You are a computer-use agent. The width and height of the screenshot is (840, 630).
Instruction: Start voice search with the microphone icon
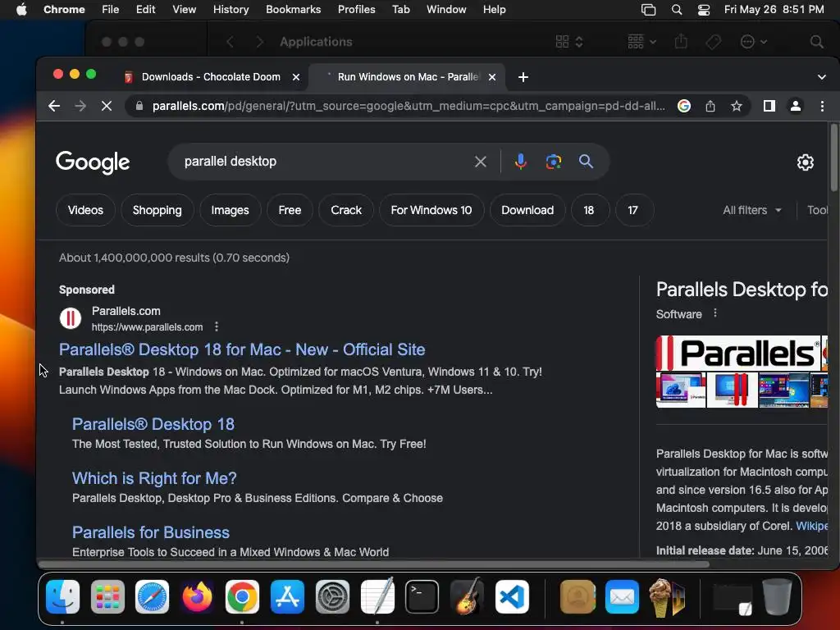520,162
